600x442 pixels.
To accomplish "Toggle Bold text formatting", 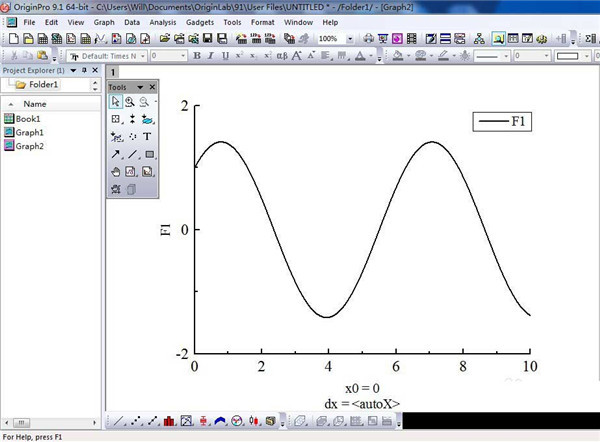I will pos(197,56).
